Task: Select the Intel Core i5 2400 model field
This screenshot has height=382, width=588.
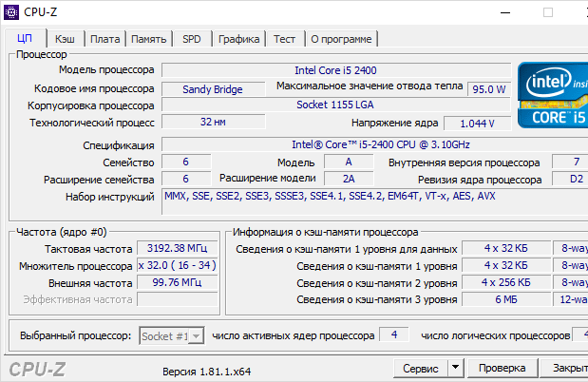Action: (336, 70)
